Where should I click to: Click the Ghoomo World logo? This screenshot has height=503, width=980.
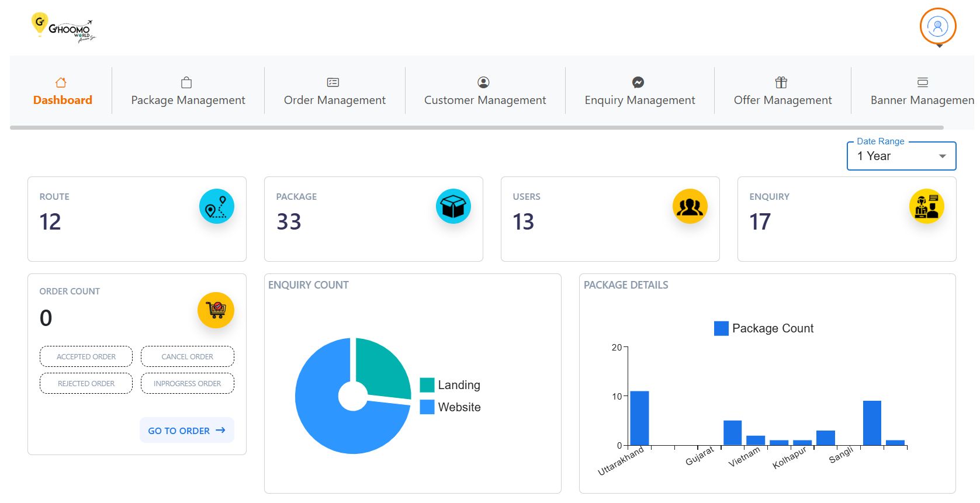pyautogui.click(x=63, y=27)
